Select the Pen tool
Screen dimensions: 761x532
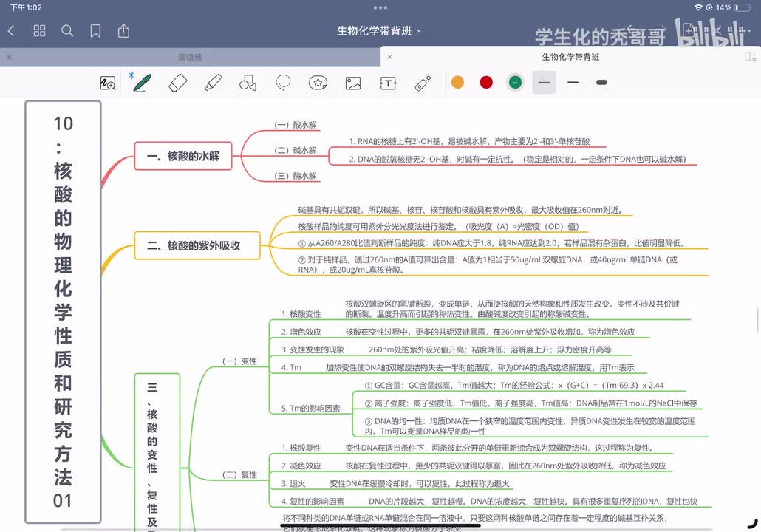click(x=142, y=83)
